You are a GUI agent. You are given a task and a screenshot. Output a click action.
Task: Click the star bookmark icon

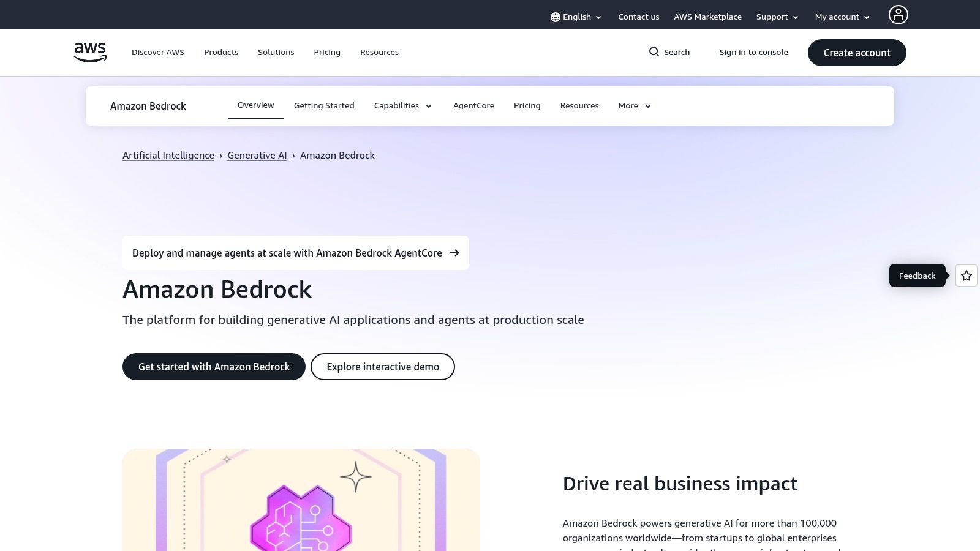tap(966, 275)
